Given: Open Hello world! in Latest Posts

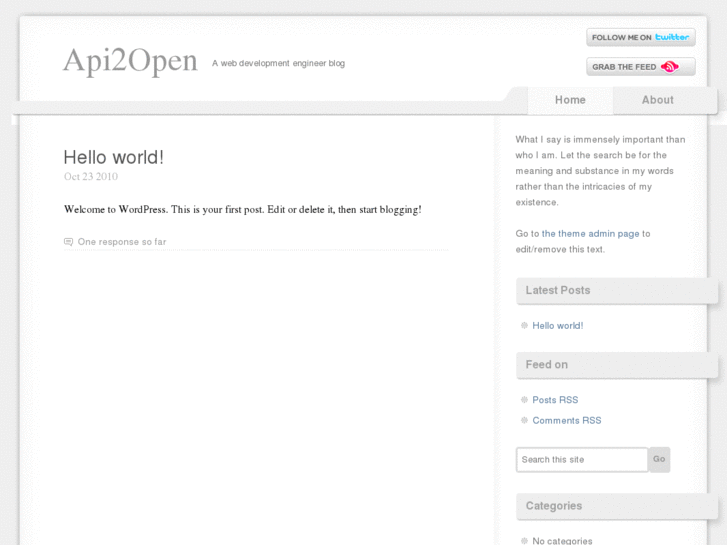Looking at the screenshot, I should tap(558, 326).
